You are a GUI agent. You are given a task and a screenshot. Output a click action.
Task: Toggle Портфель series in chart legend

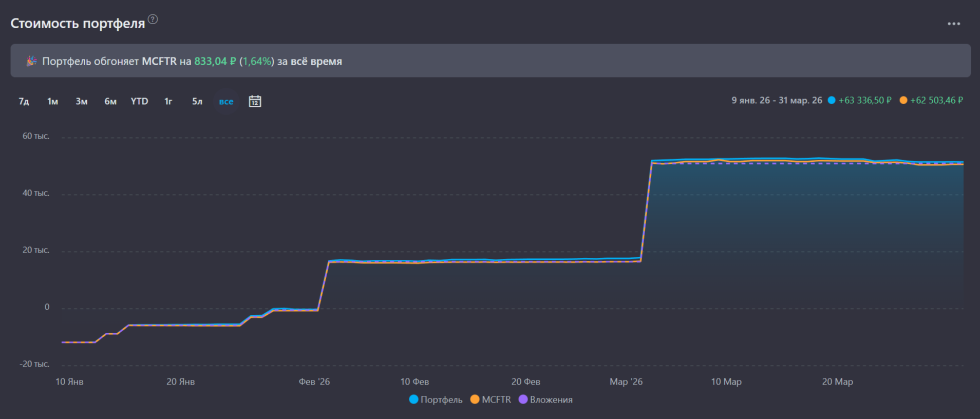tap(436, 399)
